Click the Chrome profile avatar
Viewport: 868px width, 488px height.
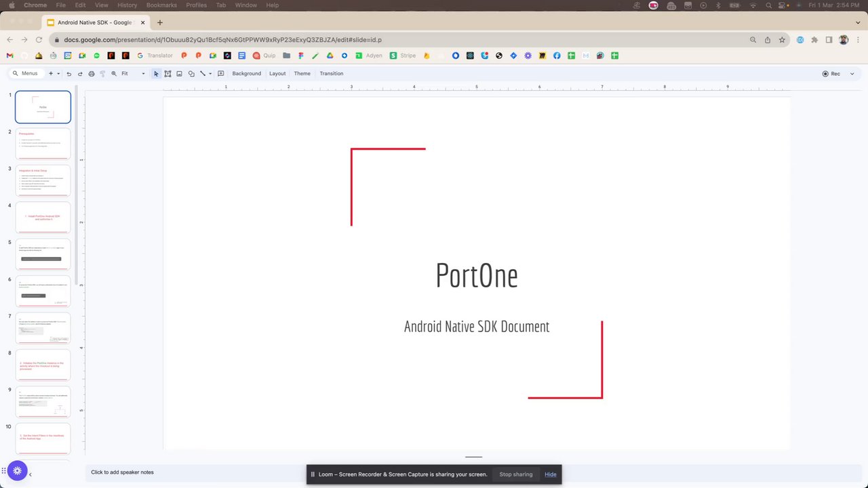coord(844,40)
